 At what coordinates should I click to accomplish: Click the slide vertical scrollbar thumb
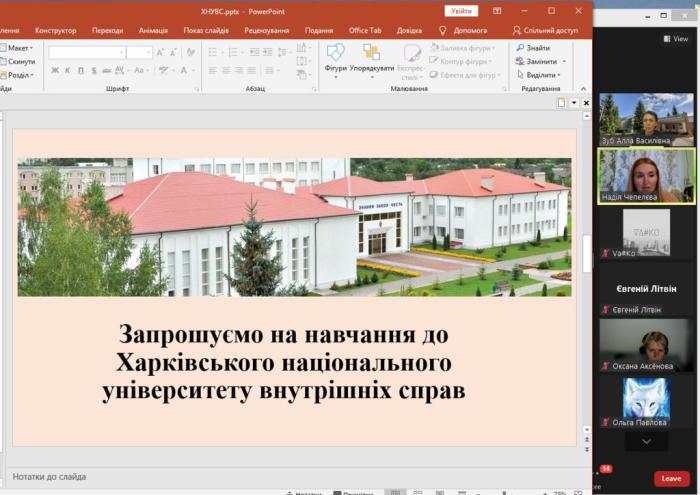point(587,254)
